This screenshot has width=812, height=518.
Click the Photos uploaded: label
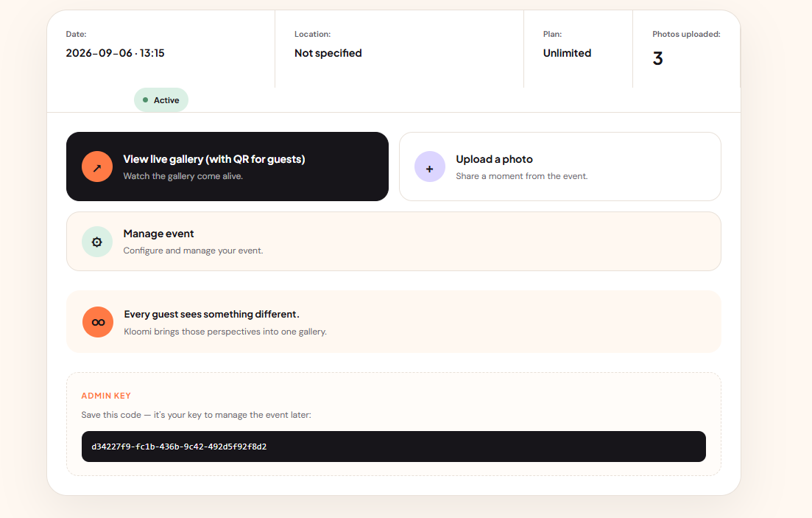[x=686, y=34]
